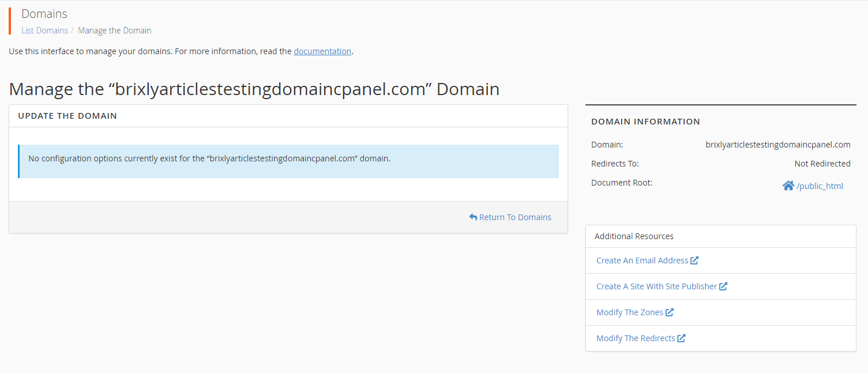Open the /public_html document root link
Viewport: 868px width, 374px height.
[820, 186]
